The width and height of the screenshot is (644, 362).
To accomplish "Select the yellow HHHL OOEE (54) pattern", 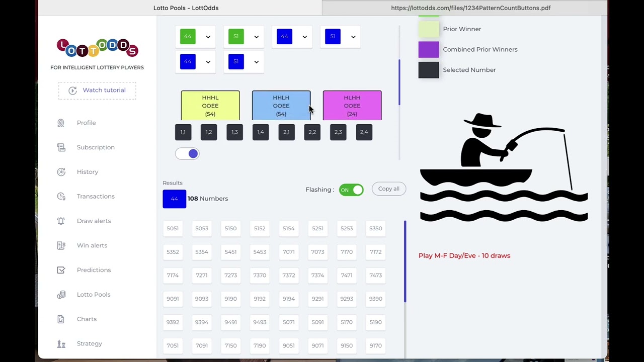I will pyautogui.click(x=210, y=106).
